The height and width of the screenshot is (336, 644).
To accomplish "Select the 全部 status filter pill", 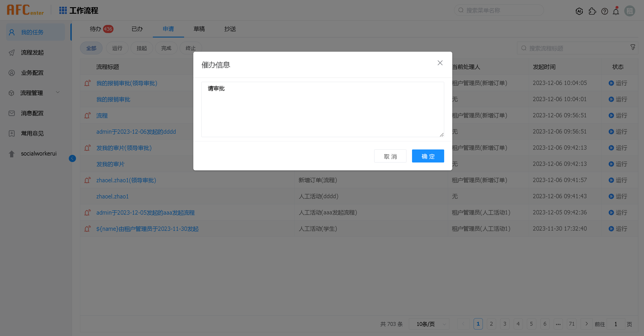I will click(91, 48).
